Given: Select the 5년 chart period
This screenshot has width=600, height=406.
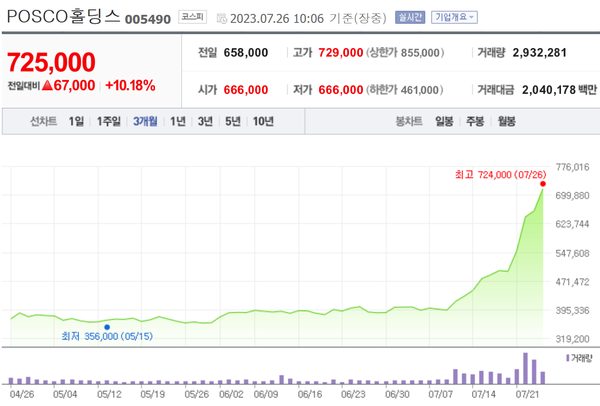Looking at the screenshot, I should [232, 122].
